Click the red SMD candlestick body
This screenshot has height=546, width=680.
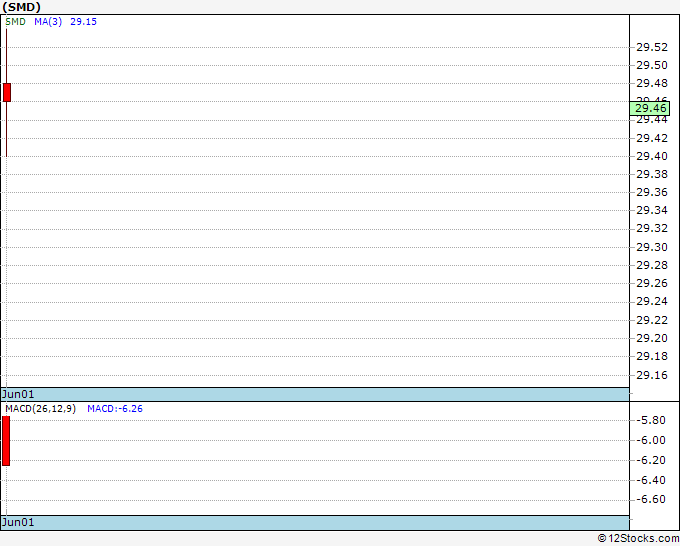point(7,92)
